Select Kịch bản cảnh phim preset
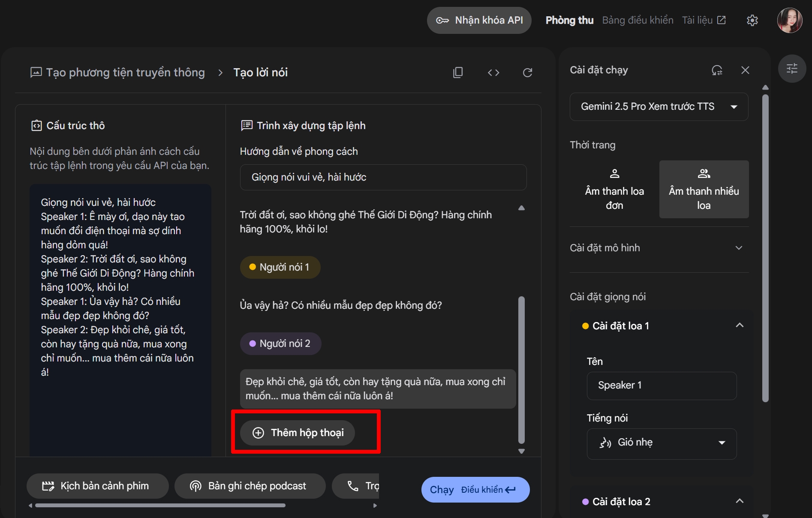Viewport: 812px width, 518px height. click(97, 486)
